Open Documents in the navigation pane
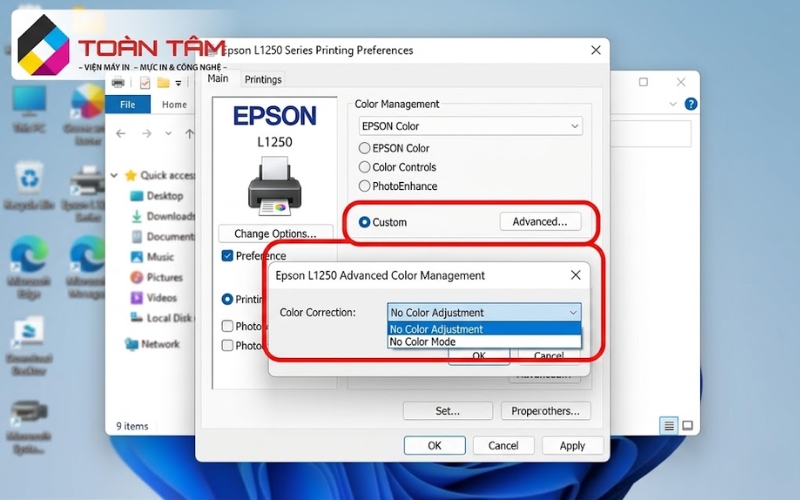800x500 pixels. coord(163,237)
